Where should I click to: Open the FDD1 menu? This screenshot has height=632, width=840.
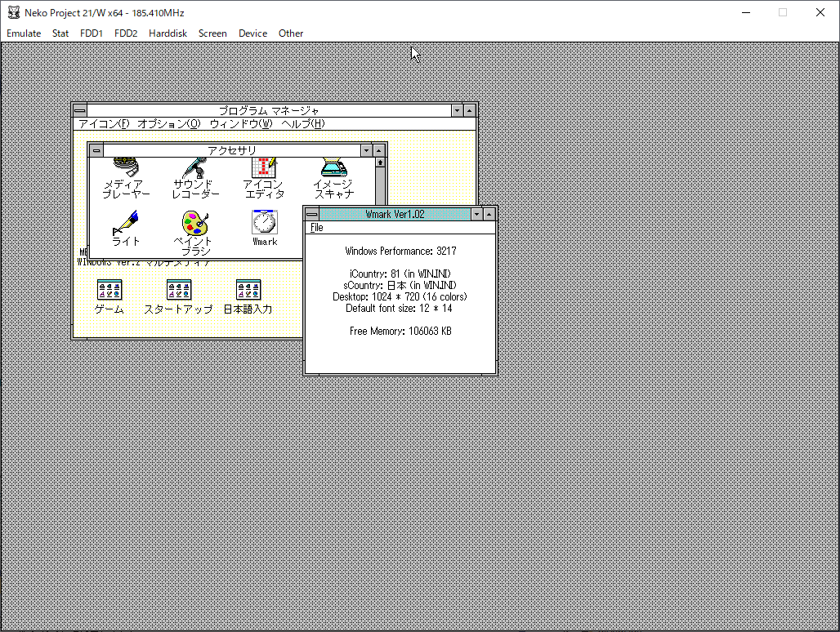[92, 33]
